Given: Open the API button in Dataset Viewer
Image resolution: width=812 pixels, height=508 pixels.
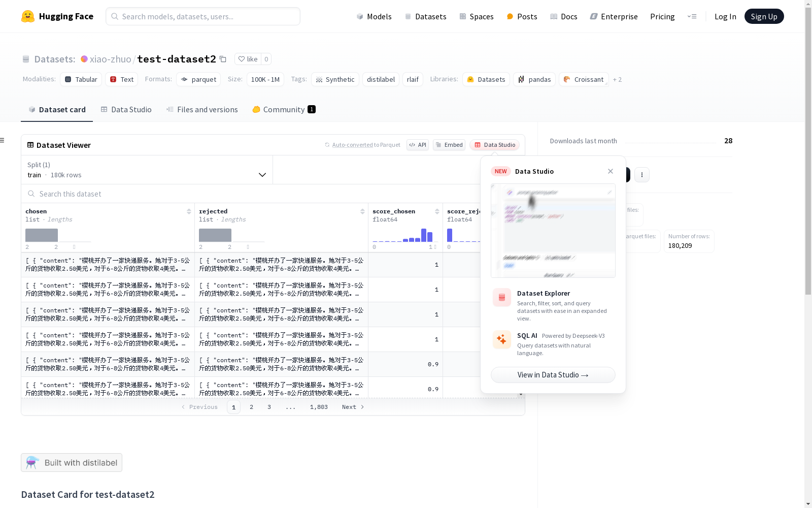Looking at the screenshot, I should [418, 145].
